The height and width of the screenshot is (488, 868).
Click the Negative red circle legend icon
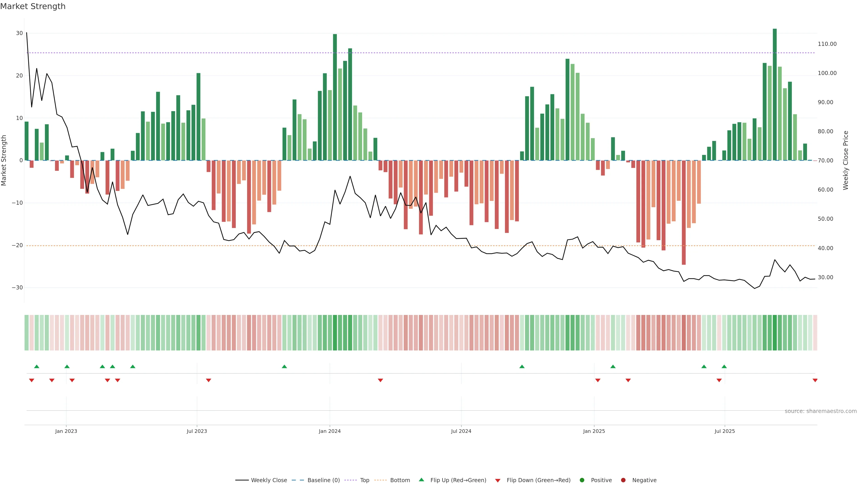click(623, 480)
